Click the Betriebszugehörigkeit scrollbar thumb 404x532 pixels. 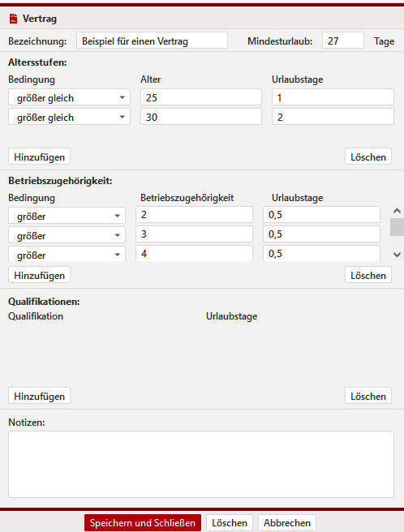[x=397, y=227]
